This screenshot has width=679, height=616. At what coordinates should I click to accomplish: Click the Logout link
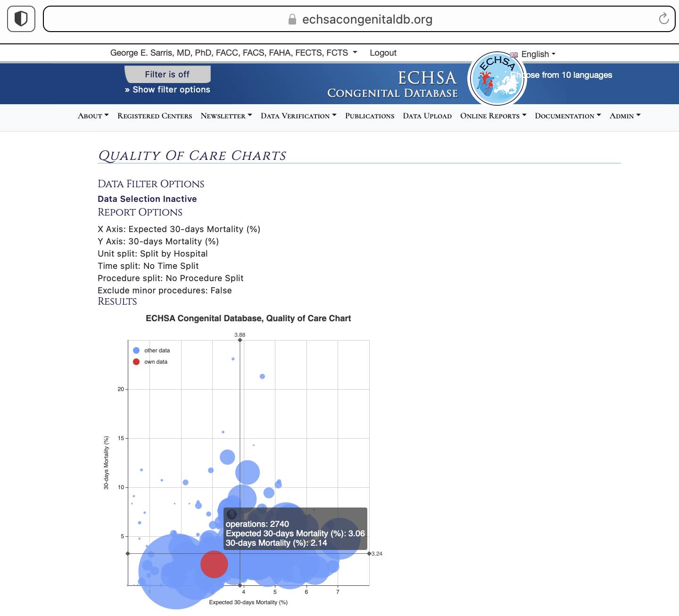click(383, 53)
